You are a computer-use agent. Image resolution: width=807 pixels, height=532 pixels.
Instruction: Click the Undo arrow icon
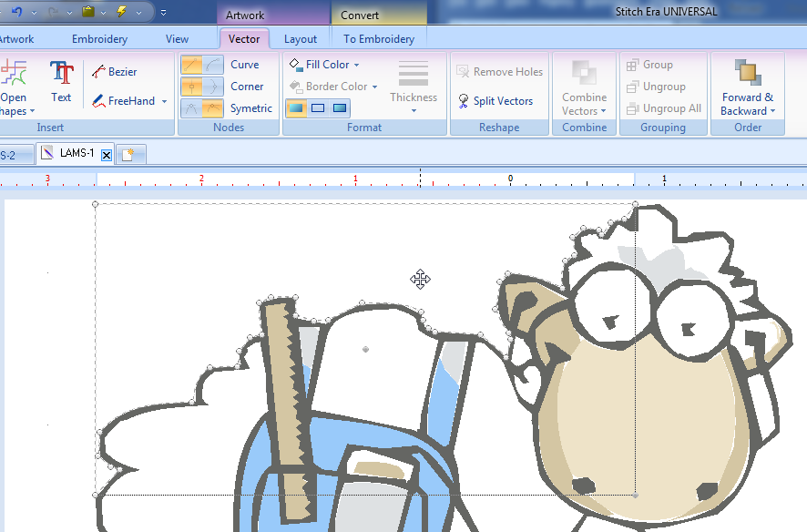tap(17, 11)
